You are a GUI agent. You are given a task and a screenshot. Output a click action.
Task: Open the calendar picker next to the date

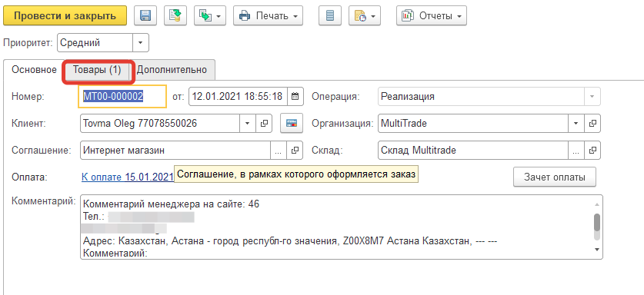tap(295, 97)
